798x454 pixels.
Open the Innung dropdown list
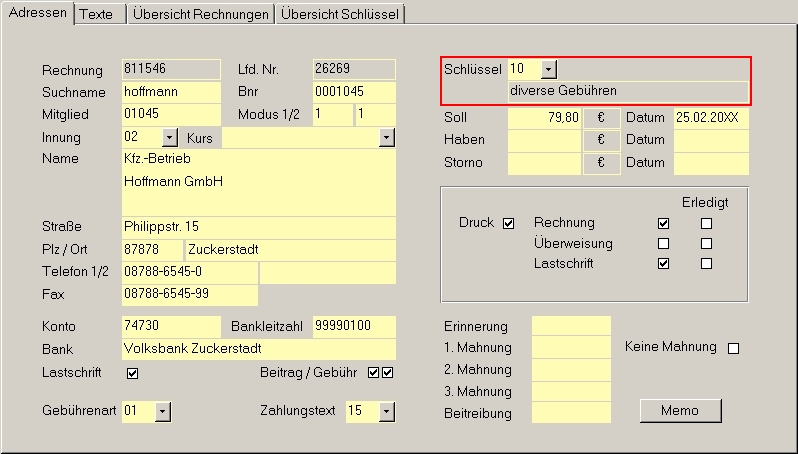[169, 138]
